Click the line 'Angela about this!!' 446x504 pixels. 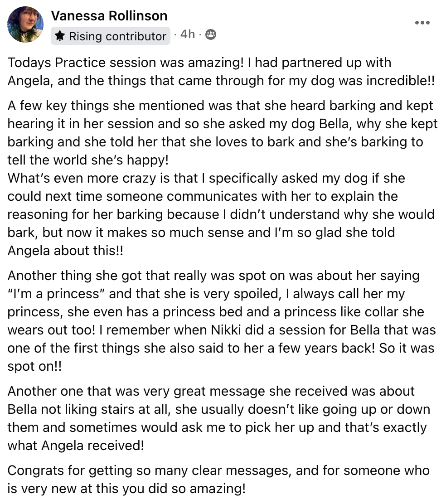[65, 251]
